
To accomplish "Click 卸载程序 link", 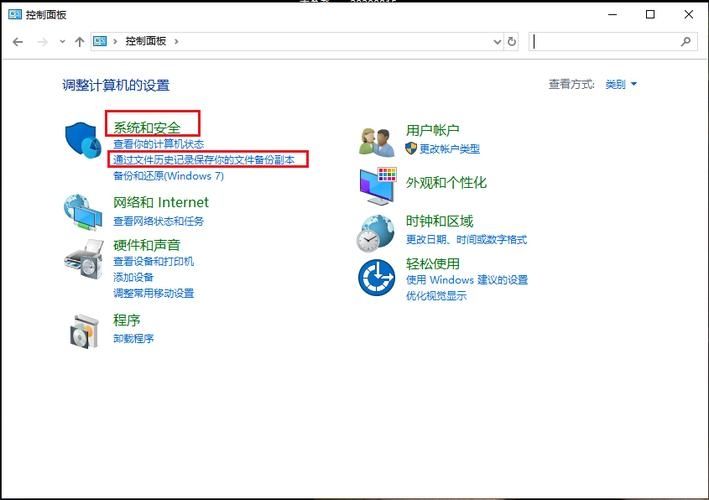I will click(x=133, y=339).
